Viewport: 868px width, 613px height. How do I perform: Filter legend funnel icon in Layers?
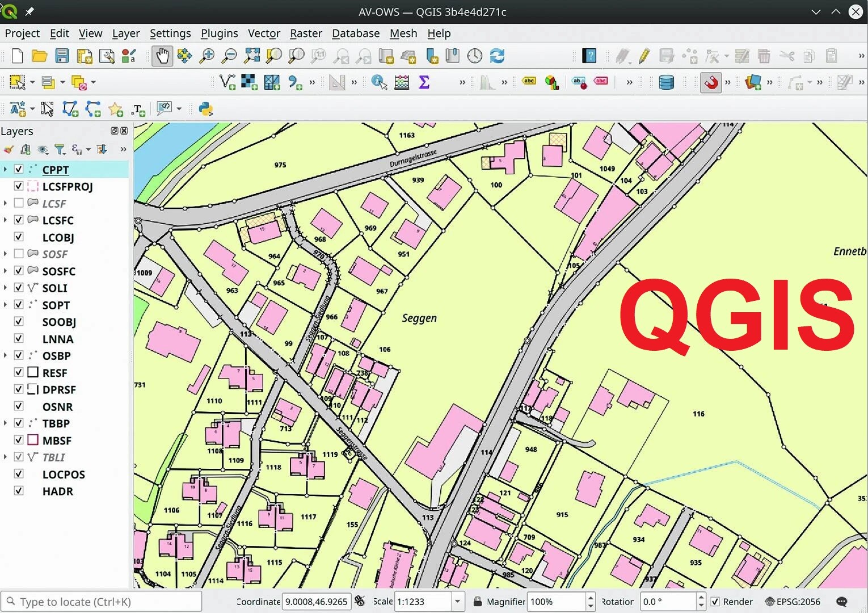tap(60, 149)
